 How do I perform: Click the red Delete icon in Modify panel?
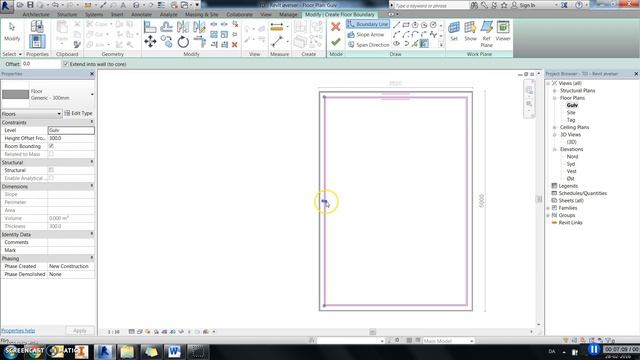235,44
